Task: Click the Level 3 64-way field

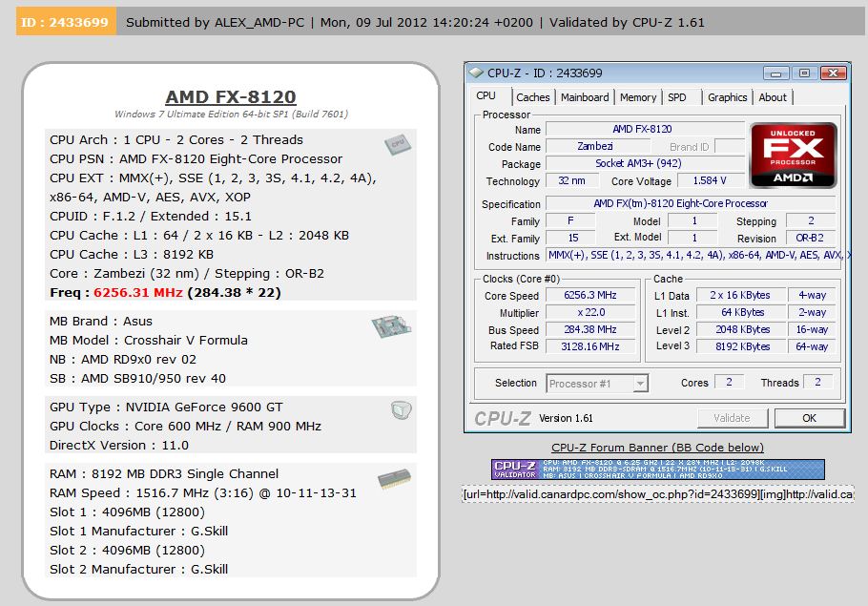Action: (812, 346)
